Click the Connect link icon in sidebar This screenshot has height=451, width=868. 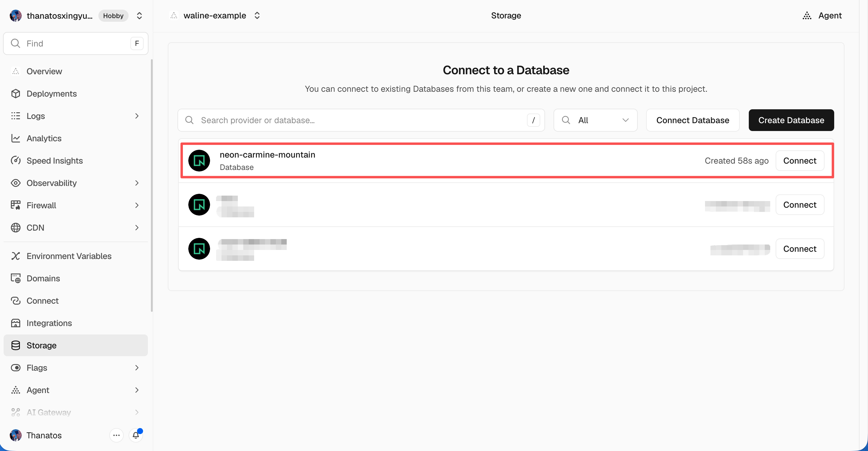[15, 301]
